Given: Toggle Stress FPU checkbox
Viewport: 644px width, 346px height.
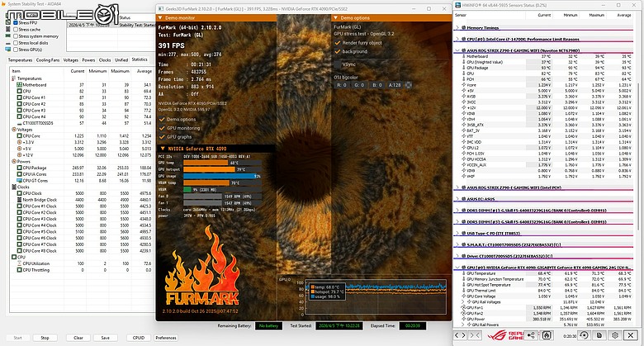Looking at the screenshot, I should pos(16,23).
